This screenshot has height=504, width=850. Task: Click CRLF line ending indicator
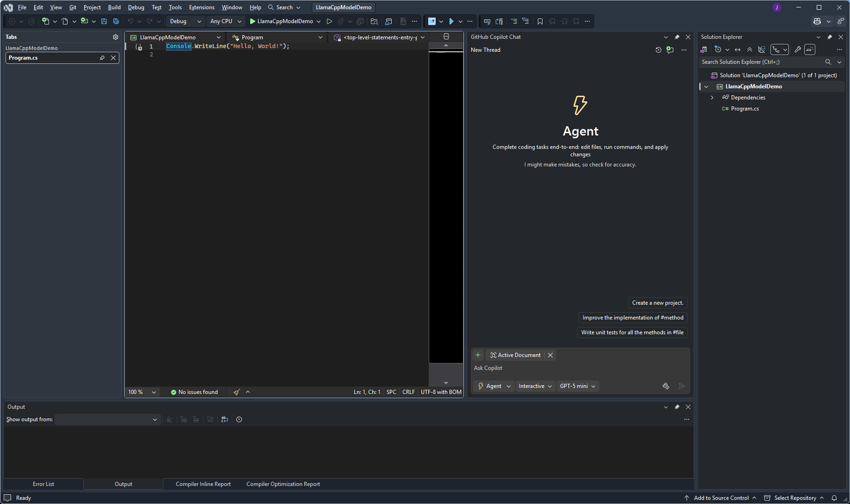click(408, 392)
